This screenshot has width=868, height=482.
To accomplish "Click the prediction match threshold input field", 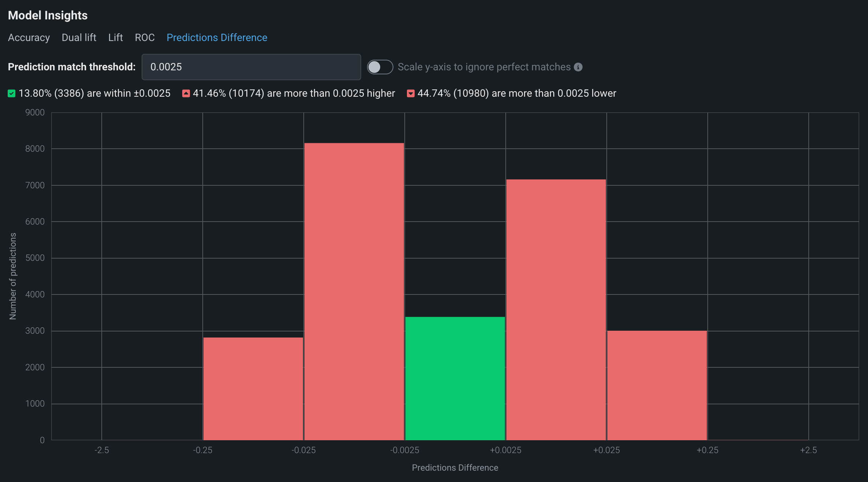I will (251, 67).
